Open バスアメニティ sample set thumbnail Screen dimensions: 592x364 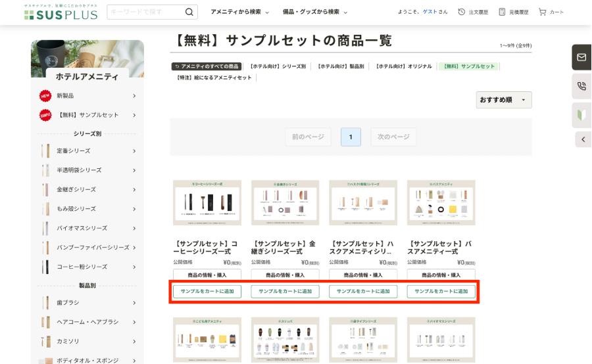[x=441, y=202]
